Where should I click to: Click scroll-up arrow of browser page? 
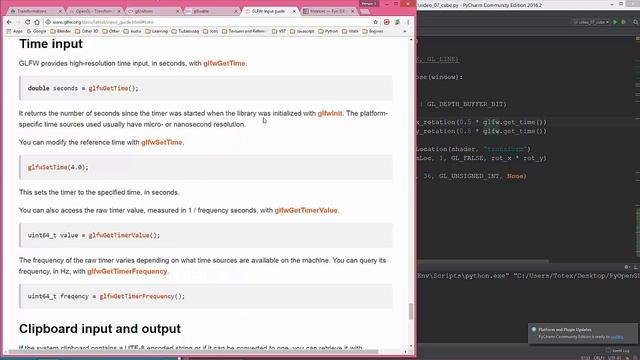tap(411, 39)
